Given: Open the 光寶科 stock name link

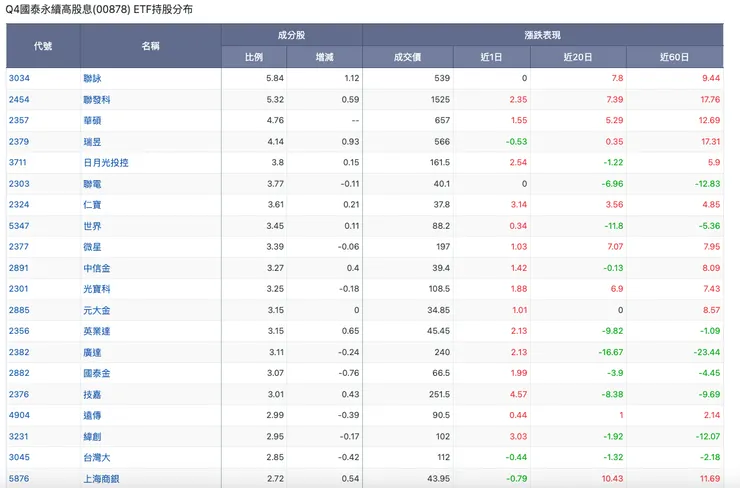Looking at the screenshot, I should click(x=97, y=288).
